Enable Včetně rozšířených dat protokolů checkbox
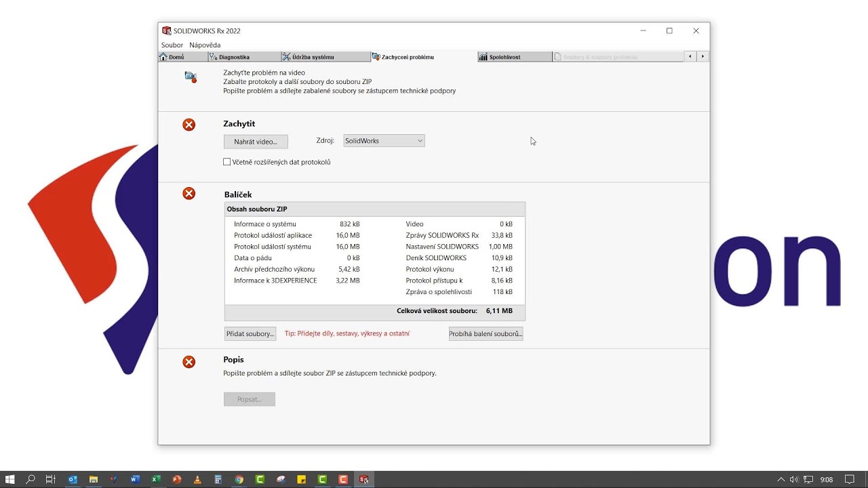The image size is (868, 488). point(227,162)
